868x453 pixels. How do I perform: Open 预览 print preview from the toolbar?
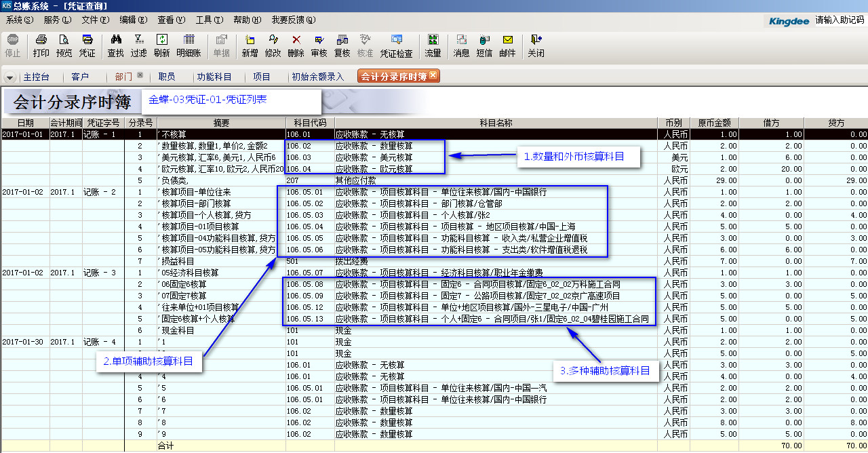64,45
